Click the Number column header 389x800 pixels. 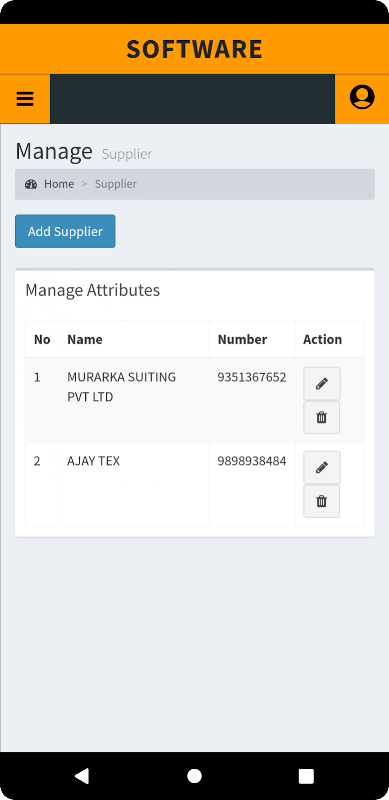(242, 339)
